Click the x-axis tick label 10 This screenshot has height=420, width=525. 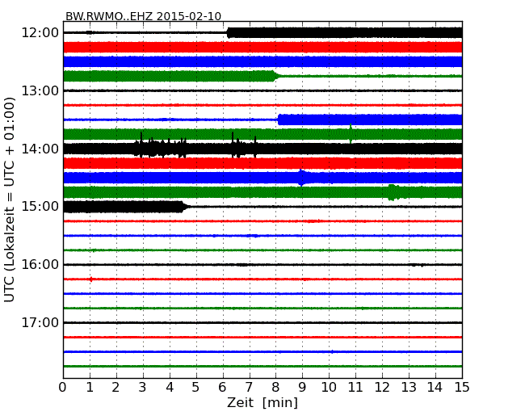[x=329, y=388]
